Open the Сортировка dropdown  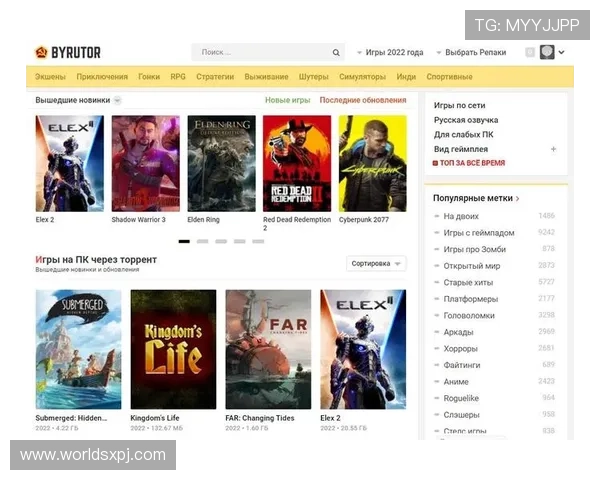pos(376,264)
